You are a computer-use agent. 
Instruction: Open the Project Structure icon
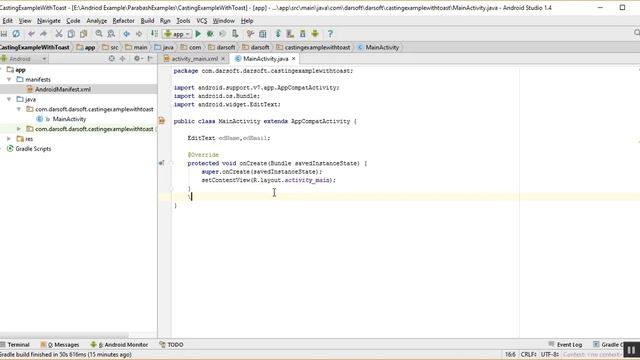[x=262, y=34]
